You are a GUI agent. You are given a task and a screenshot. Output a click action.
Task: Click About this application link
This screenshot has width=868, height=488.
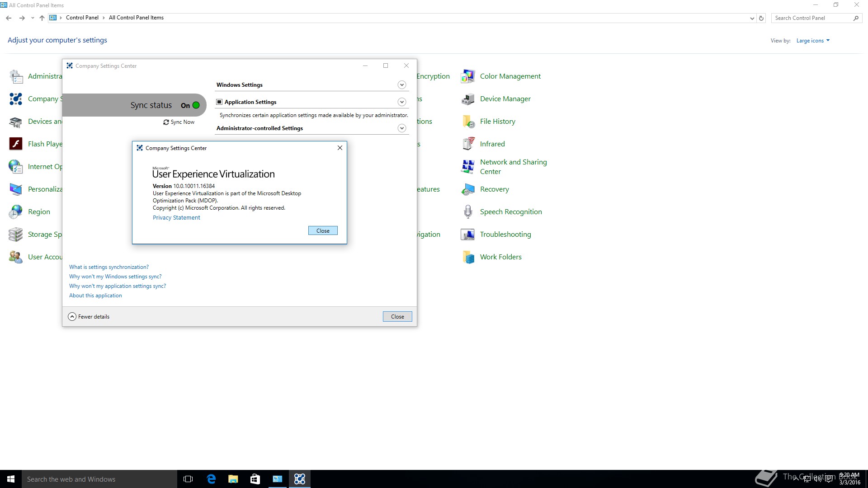(95, 296)
